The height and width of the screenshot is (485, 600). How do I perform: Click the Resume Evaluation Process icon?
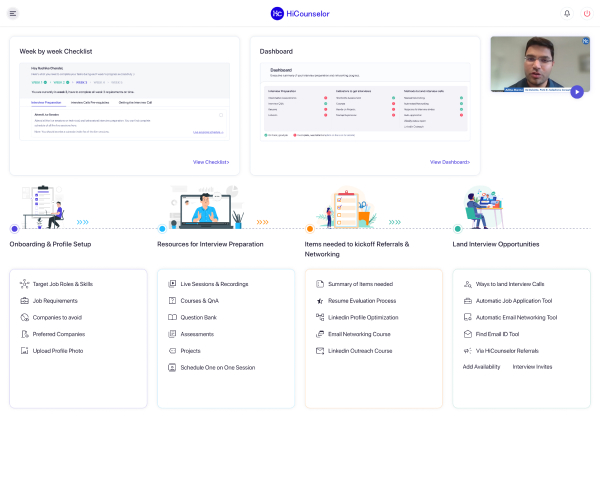coord(320,301)
